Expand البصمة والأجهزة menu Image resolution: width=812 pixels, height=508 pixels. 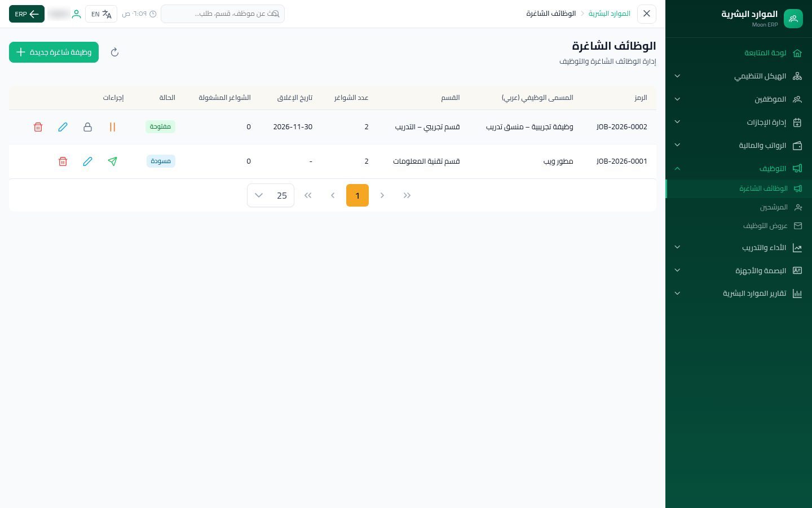(x=739, y=271)
